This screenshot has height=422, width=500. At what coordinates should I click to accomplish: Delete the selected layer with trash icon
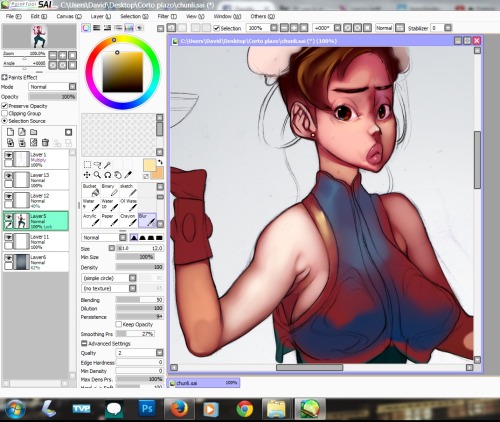45,143
